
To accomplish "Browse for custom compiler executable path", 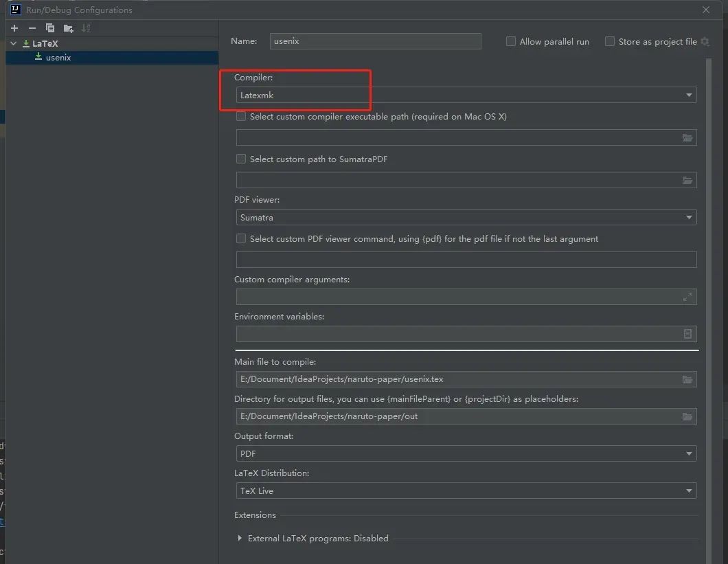I will click(x=687, y=138).
